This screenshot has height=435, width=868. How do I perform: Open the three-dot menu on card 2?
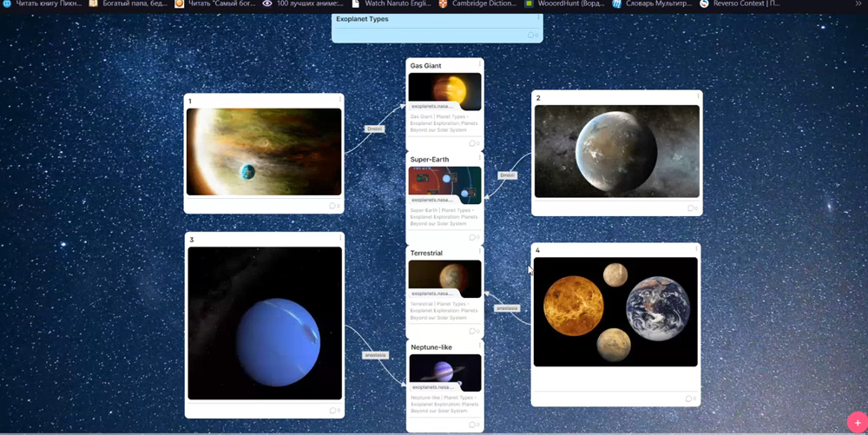point(698,96)
